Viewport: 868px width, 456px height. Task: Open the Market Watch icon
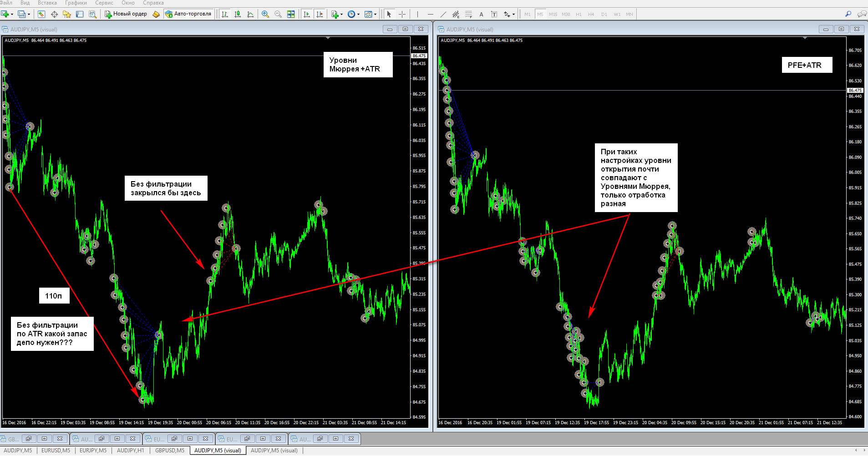tap(41, 14)
